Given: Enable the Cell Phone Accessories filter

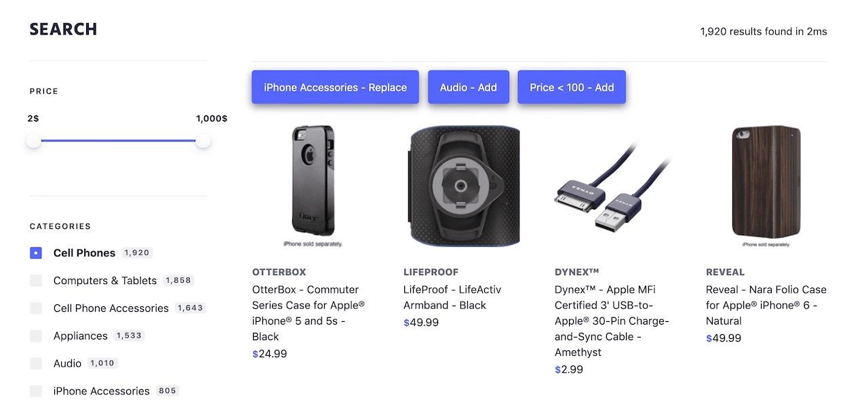Looking at the screenshot, I should 35,308.
